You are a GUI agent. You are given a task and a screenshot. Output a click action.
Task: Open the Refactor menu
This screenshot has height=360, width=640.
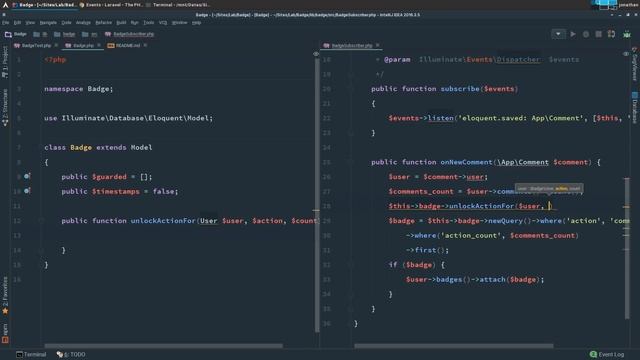(103, 23)
